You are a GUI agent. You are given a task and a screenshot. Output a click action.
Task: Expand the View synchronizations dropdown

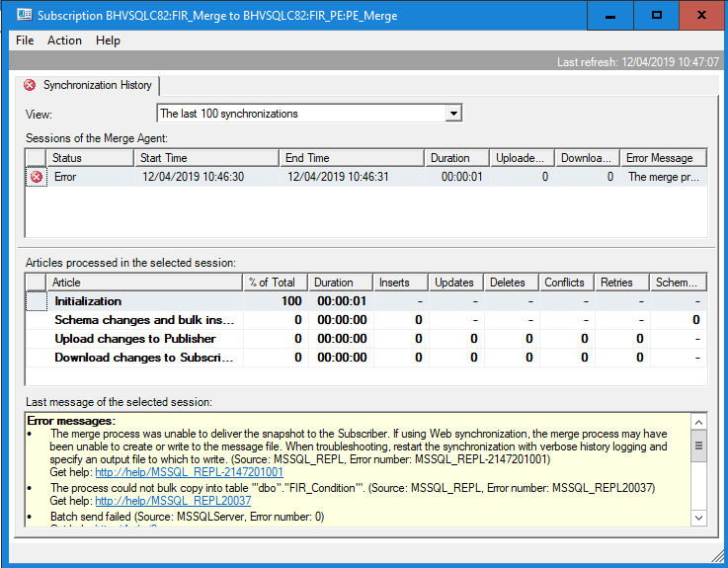click(x=453, y=114)
